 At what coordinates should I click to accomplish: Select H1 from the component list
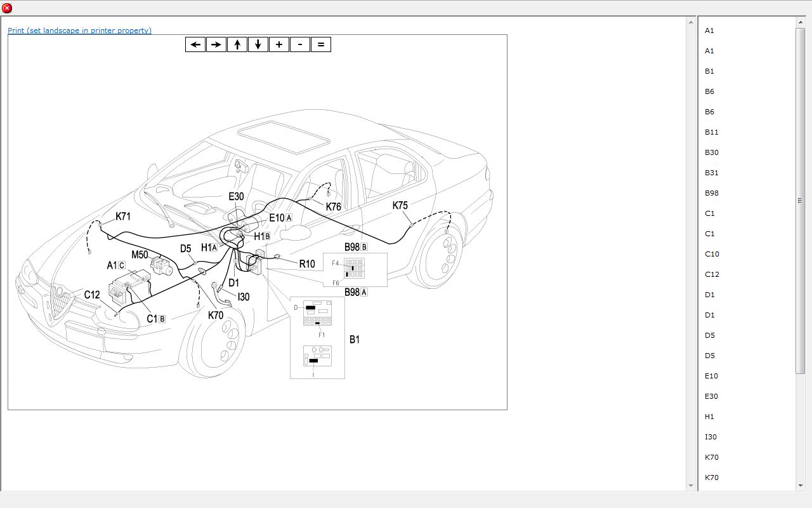(709, 417)
